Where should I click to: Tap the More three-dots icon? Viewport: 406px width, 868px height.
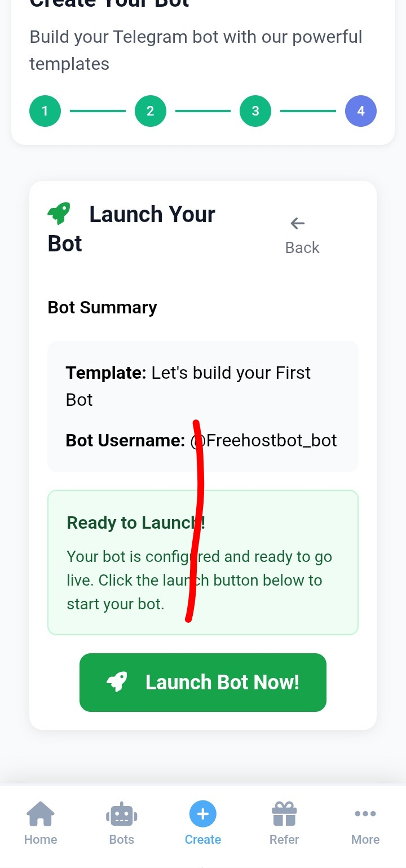(365, 813)
